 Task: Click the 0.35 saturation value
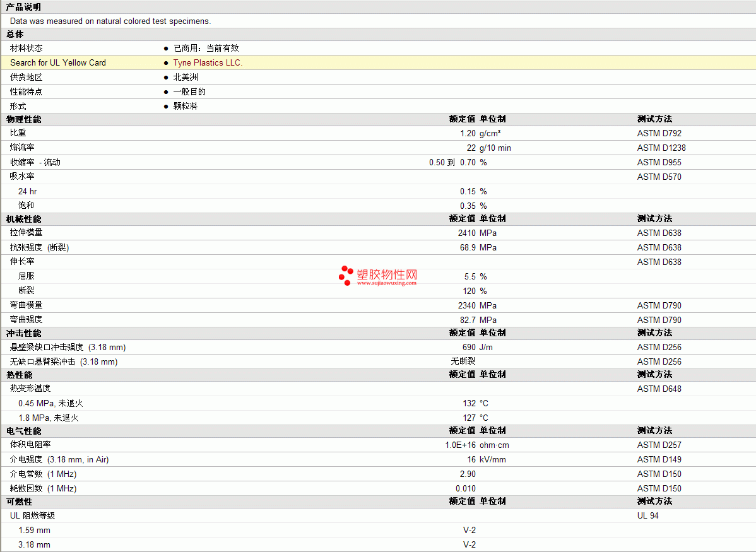tap(468, 206)
